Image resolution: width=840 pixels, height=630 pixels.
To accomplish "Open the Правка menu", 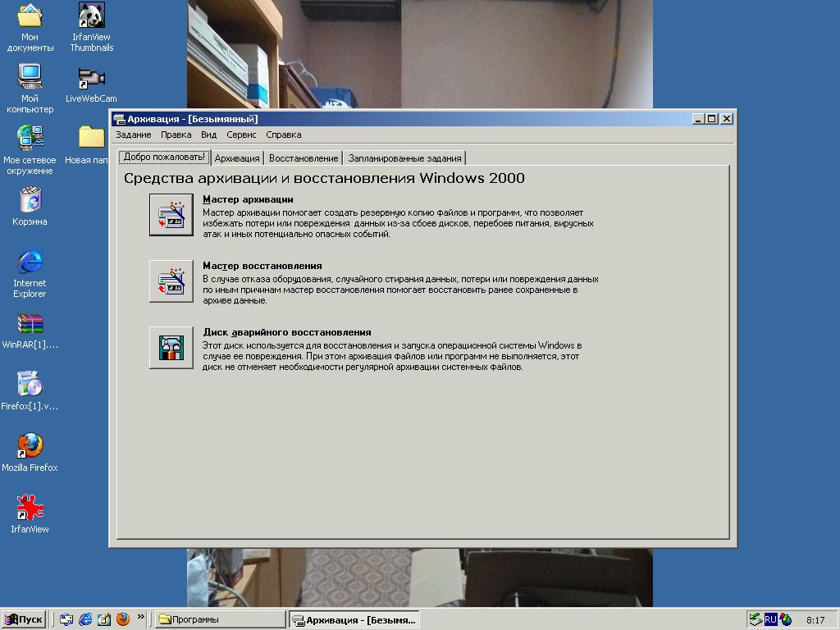I will [x=176, y=135].
